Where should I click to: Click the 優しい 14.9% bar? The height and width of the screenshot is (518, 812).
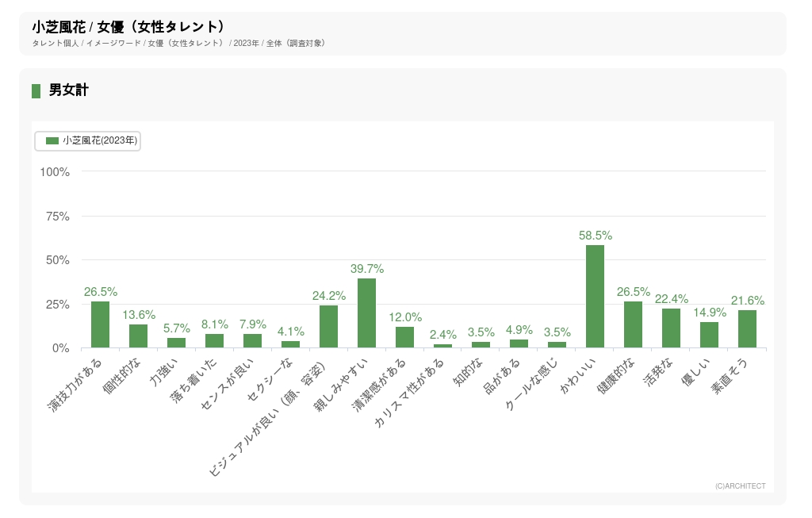click(x=709, y=335)
